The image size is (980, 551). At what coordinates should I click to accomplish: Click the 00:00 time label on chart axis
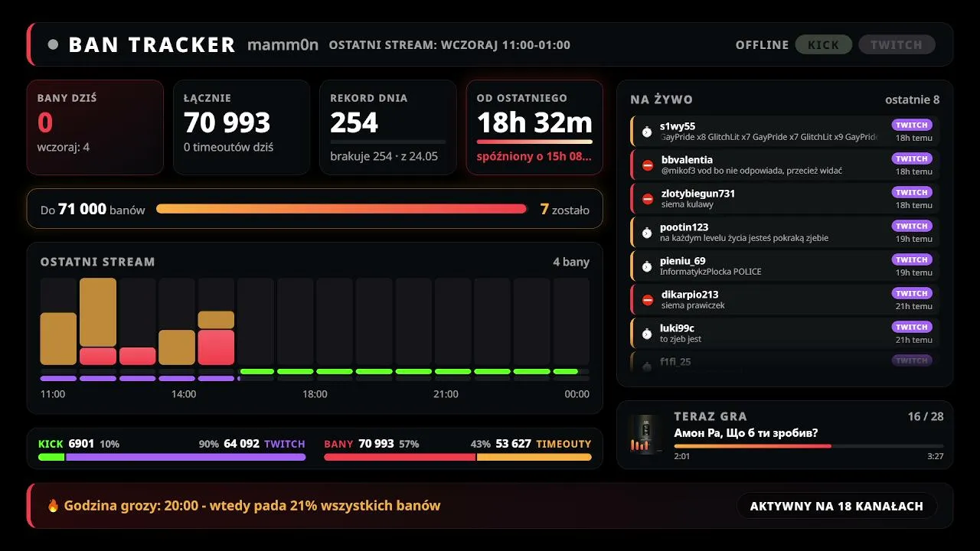click(577, 394)
